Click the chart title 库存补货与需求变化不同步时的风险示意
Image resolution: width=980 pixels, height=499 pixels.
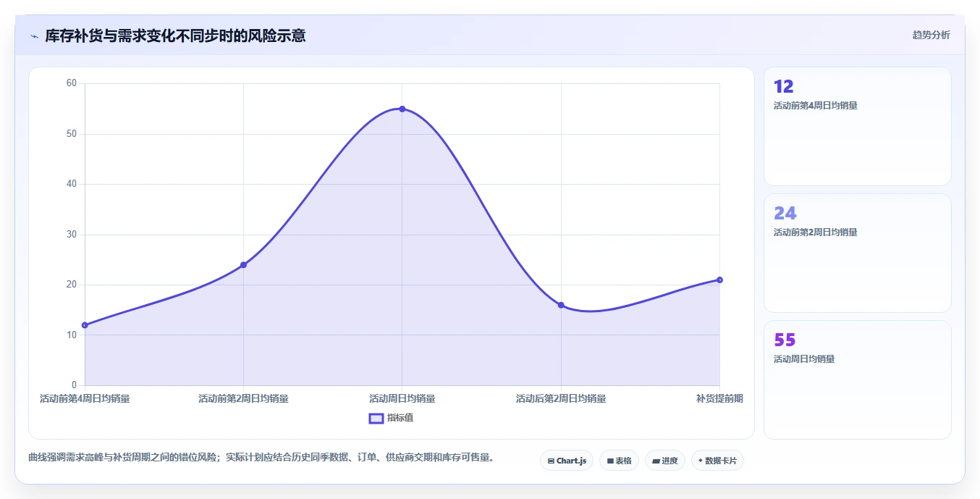pos(175,35)
